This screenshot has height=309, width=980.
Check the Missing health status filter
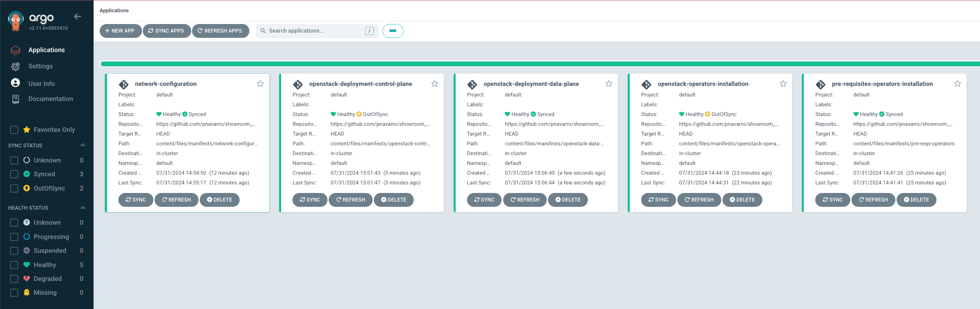pos(14,293)
